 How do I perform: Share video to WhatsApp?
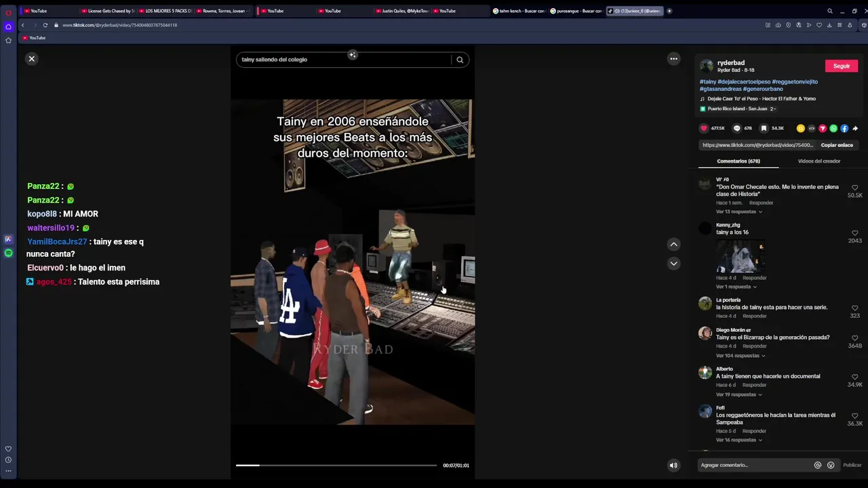click(833, 128)
